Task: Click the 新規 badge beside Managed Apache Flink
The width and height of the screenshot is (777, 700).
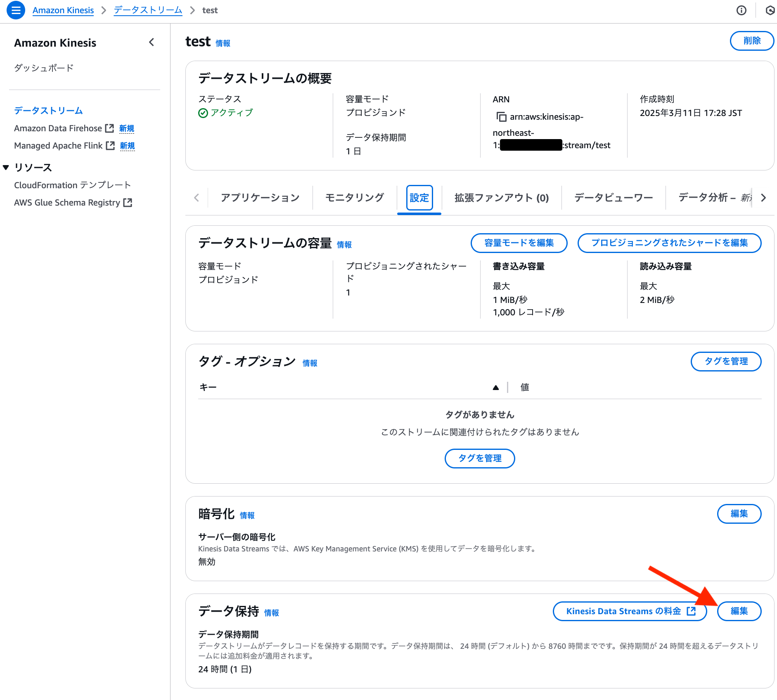Action: [128, 146]
